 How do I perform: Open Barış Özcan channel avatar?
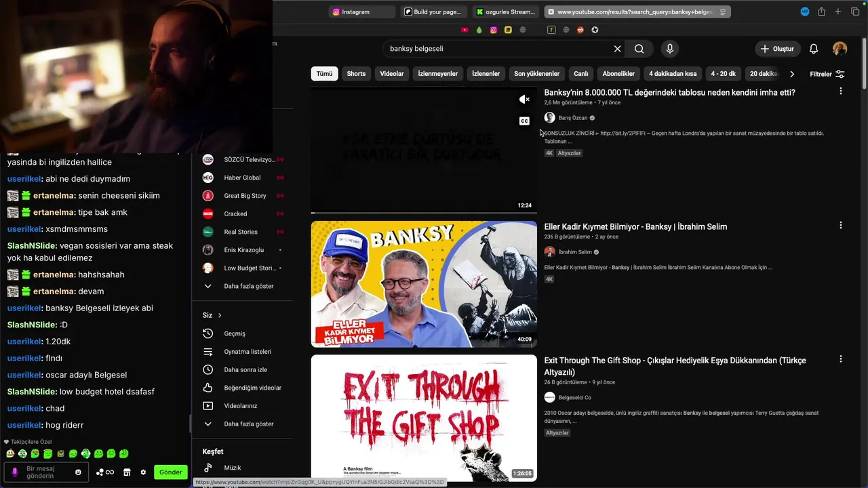[549, 118]
